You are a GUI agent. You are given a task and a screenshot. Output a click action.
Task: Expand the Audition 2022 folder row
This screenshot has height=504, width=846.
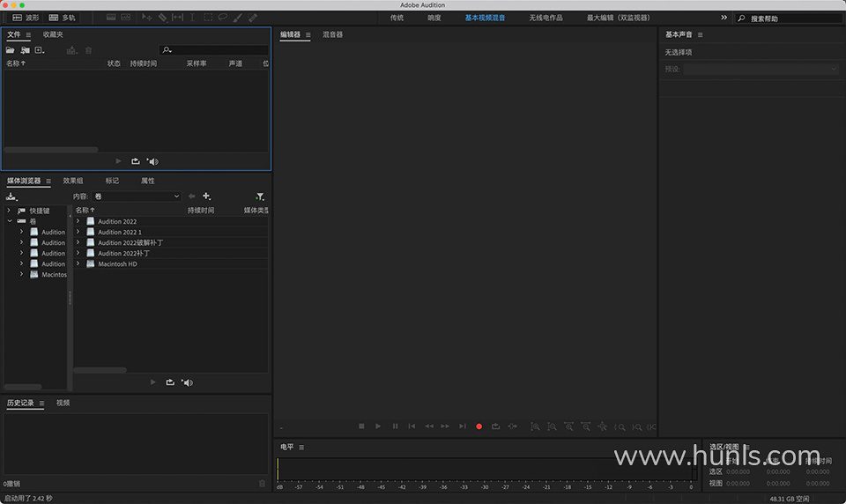tap(78, 221)
